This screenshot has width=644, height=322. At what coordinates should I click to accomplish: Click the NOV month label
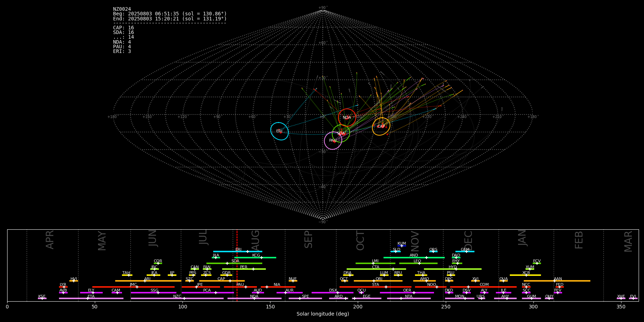click(x=415, y=240)
